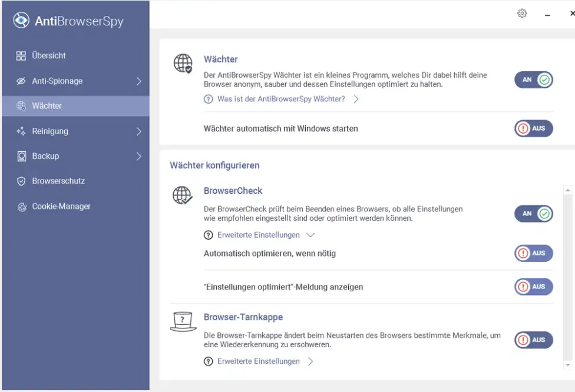Open 'Was ist der AntiBrowserSpy Wächter?' link
This screenshot has height=392, width=575.
click(281, 99)
